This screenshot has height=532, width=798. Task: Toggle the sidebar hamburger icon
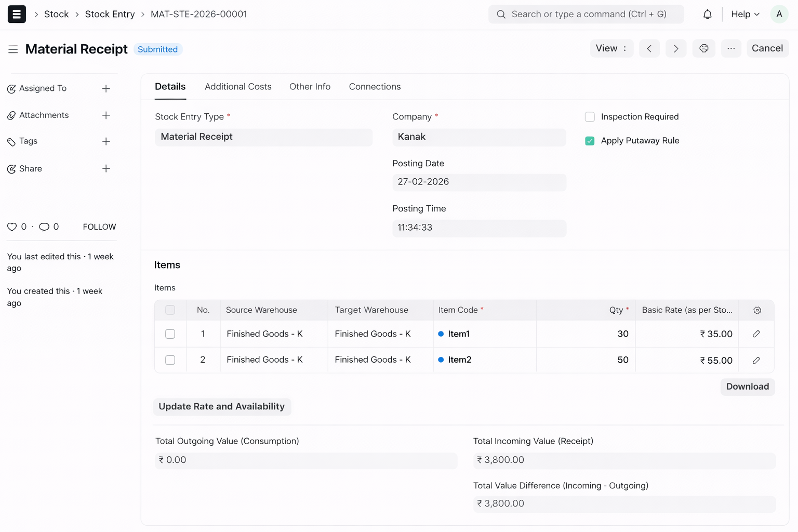pyautogui.click(x=13, y=49)
